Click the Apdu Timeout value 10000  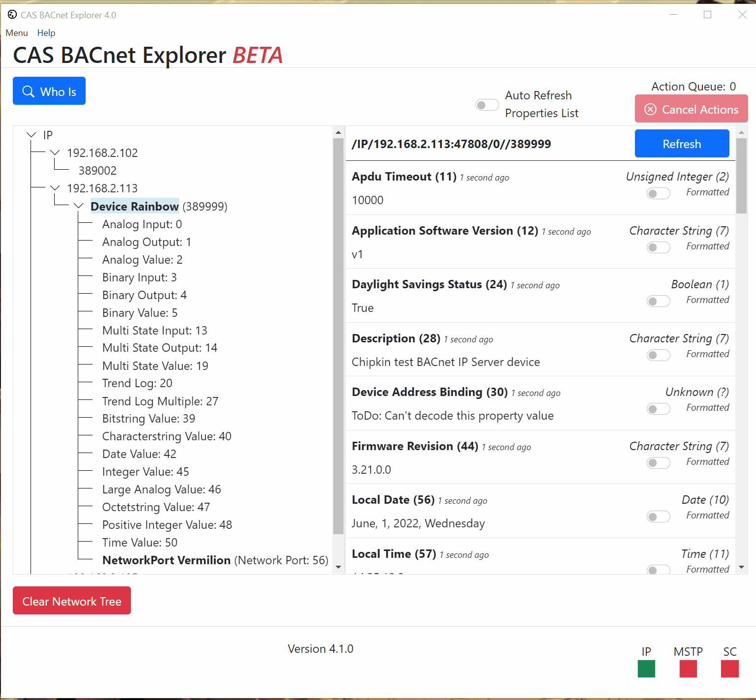pyautogui.click(x=368, y=200)
